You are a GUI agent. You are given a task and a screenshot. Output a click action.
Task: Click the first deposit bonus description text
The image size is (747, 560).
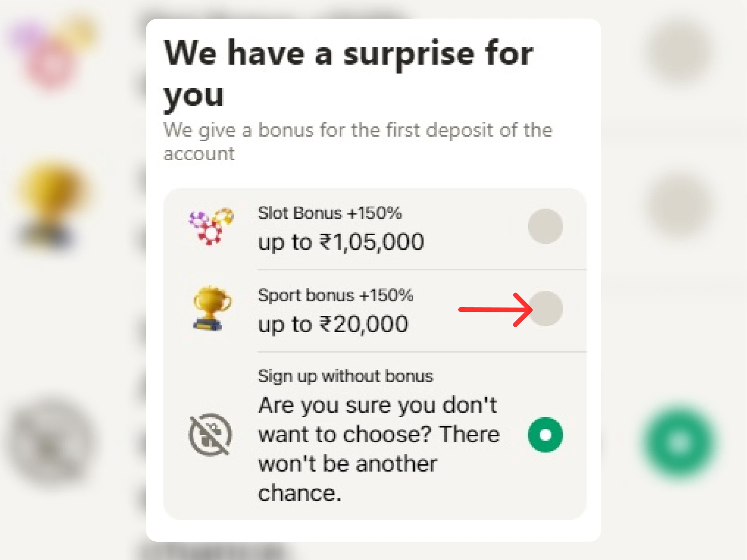coord(358,140)
